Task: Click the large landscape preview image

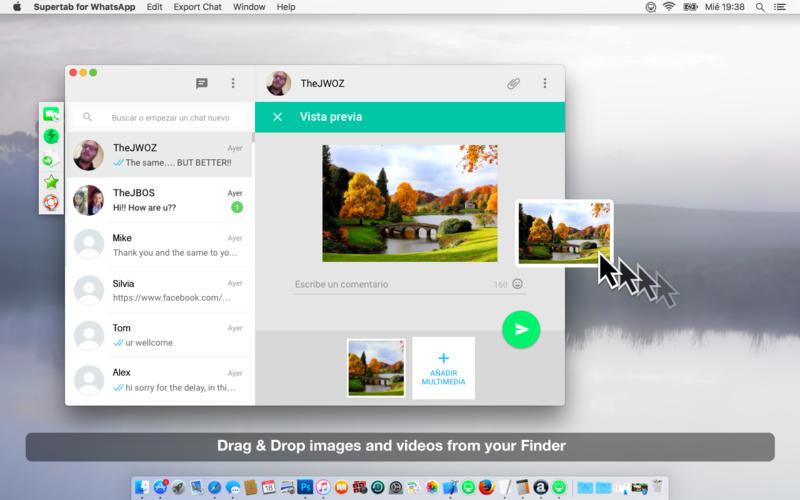Action: (410, 203)
